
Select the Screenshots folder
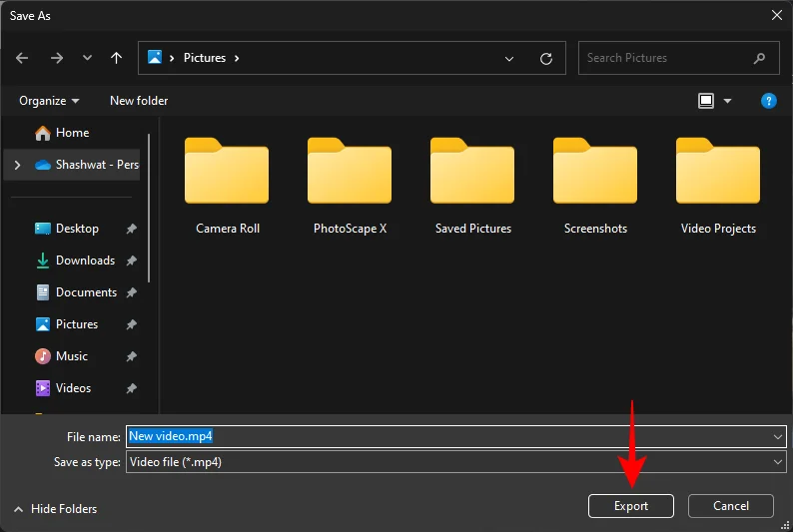[595, 186]
